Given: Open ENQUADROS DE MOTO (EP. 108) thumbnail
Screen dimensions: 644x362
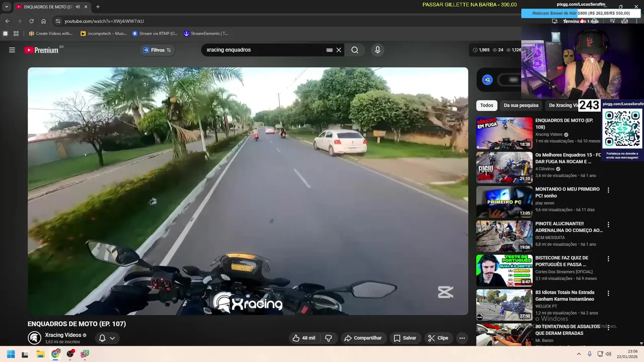Looking at the screenshot, I should tap(504, 133).
